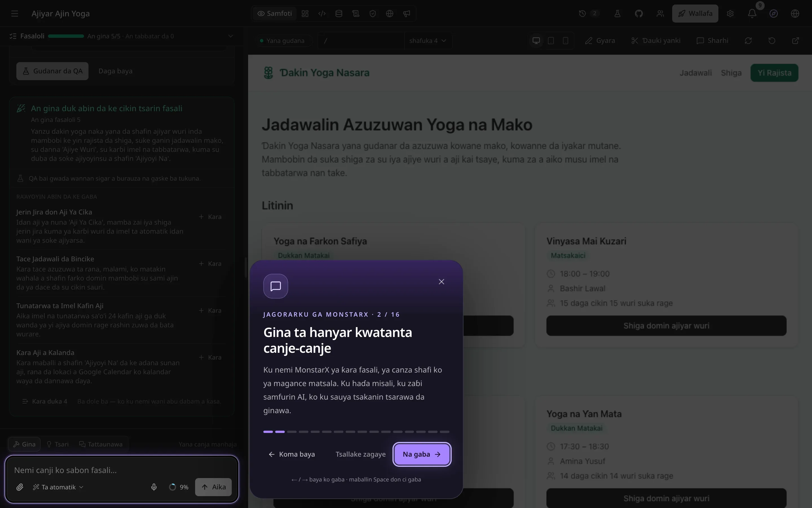Open the flask testing icon in header

(x=617, y=14)
